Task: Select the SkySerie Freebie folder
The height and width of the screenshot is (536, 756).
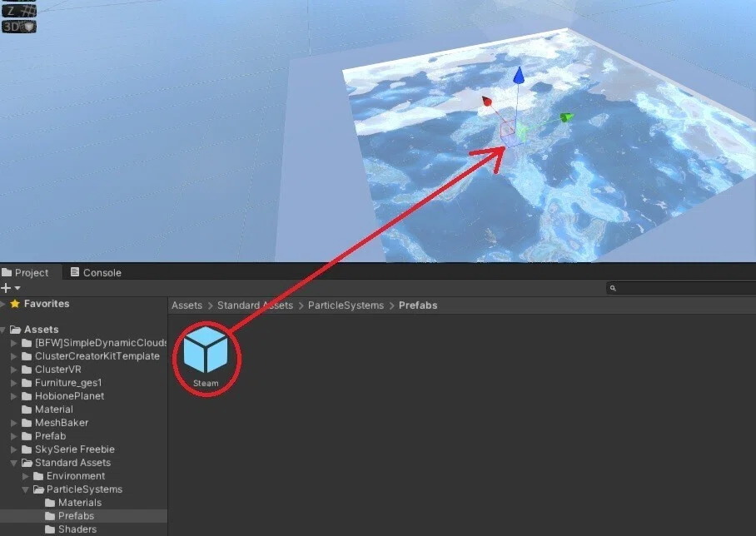Action: pyautogui.click(x=68, y=449)
